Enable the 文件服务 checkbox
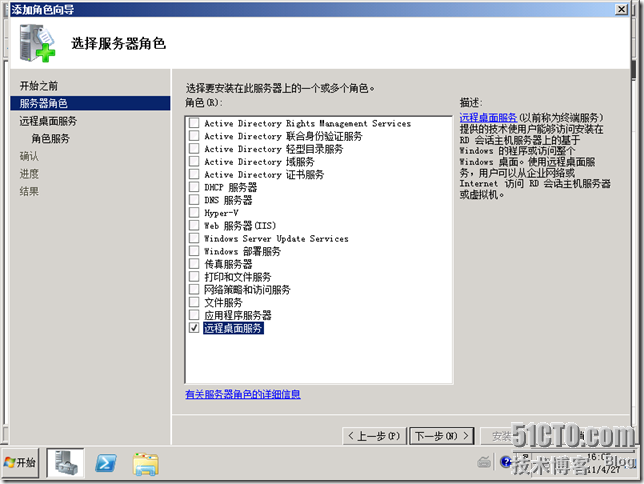Image resolution: width=644 pixels, height=484 pixels. [x=194, y=302]
